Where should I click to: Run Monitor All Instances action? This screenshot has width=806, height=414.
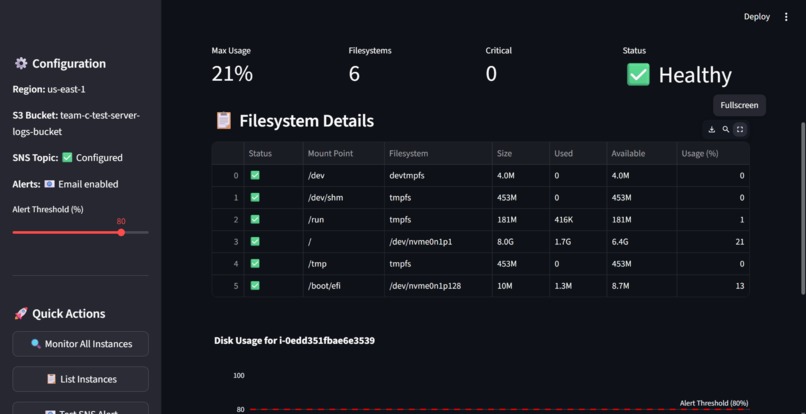(x=81, y=344)
